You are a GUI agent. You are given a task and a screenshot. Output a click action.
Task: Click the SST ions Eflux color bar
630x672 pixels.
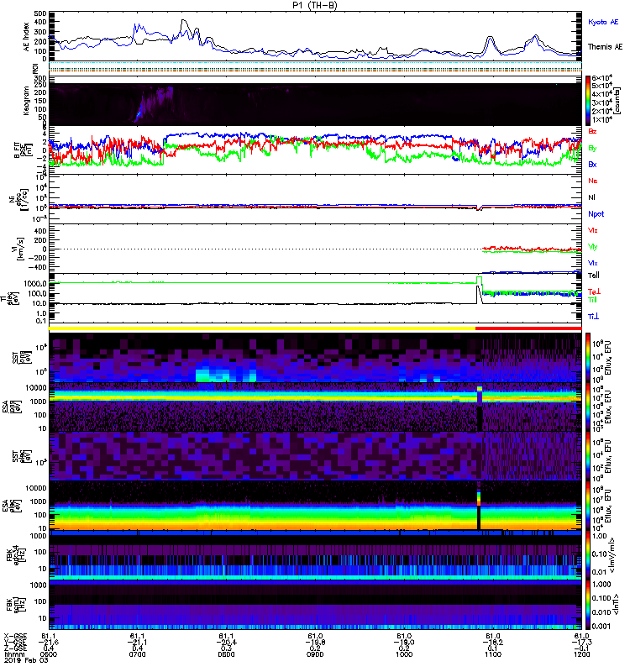(x=588, y=358)
